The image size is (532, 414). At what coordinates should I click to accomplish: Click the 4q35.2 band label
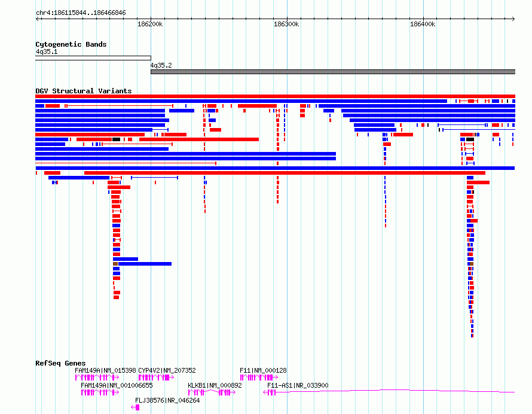161,65
